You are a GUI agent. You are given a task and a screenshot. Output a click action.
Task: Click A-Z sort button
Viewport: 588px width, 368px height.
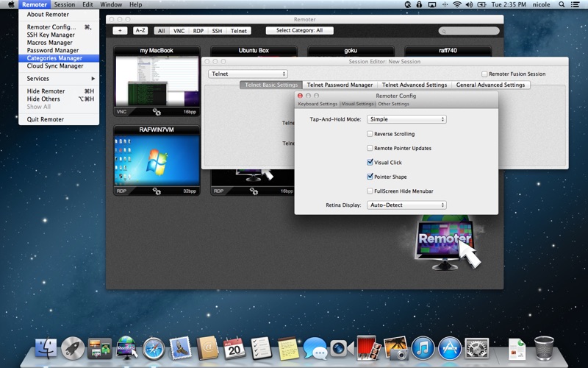(140, 30)
